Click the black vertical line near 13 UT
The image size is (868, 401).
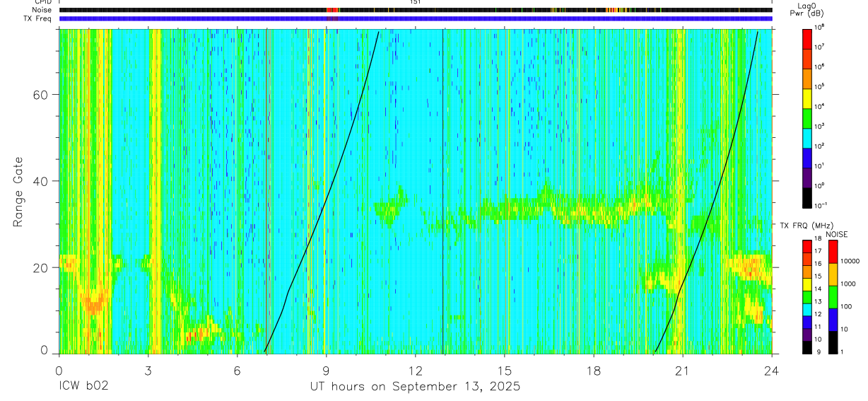[x=442, y=191]
